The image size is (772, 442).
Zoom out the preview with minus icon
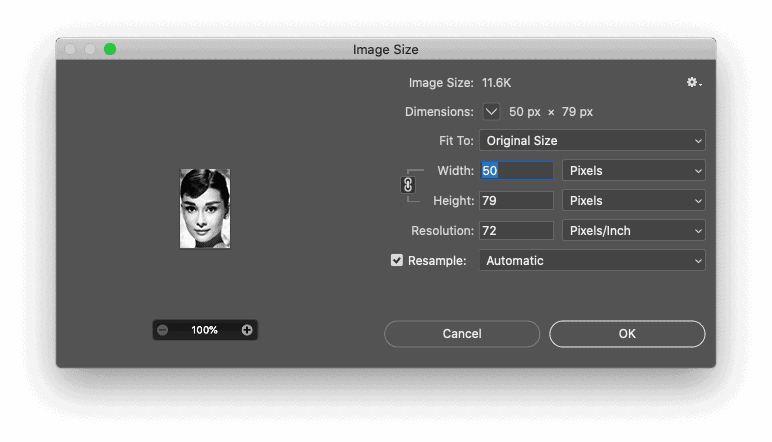click(163, 330)
